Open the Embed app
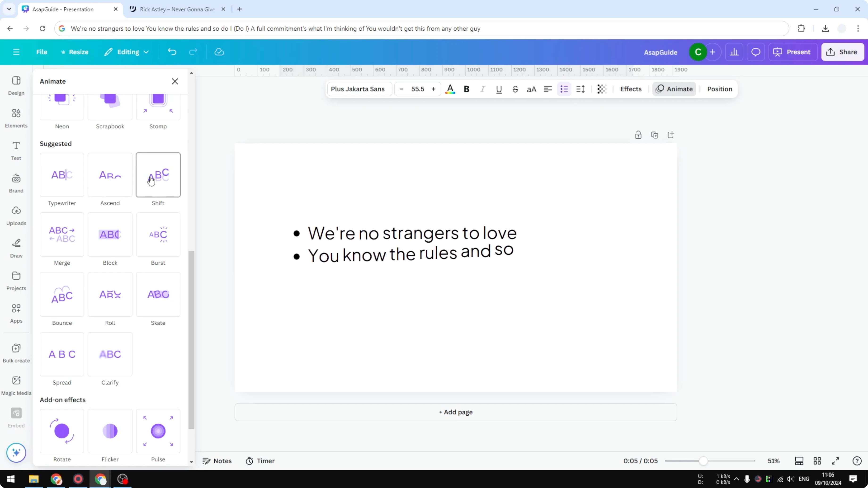The image size is (868, 488). (16, 418)
